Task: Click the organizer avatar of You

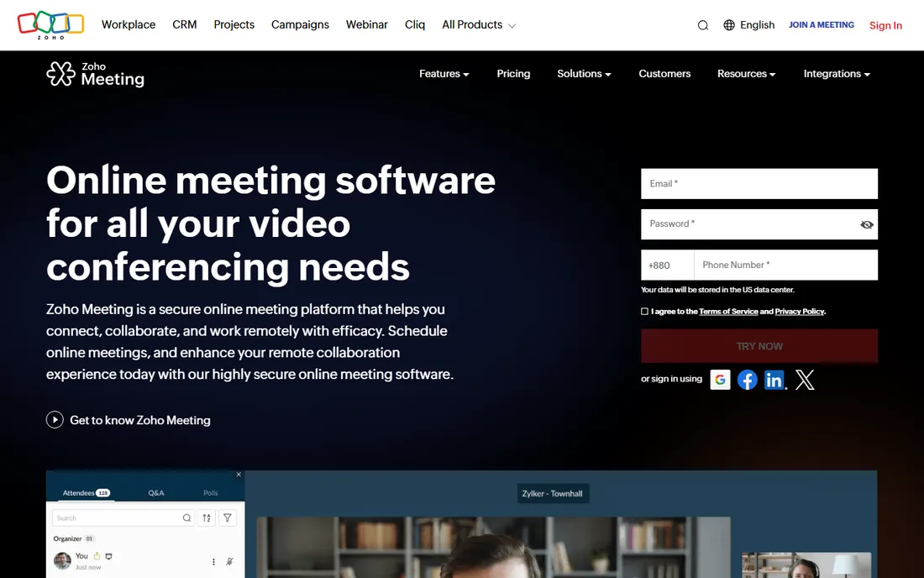Action: (62, 560)
